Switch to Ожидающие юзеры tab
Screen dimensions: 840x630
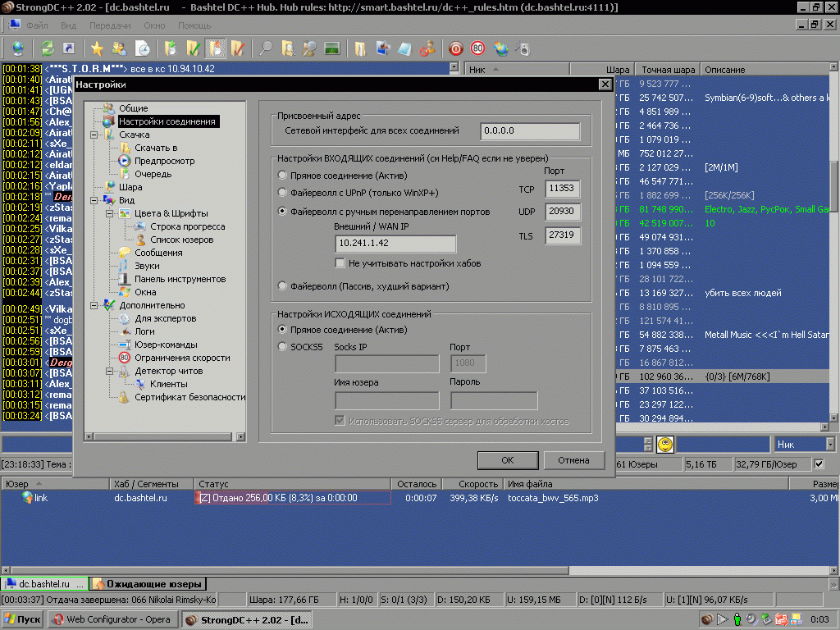coord(148,584)
